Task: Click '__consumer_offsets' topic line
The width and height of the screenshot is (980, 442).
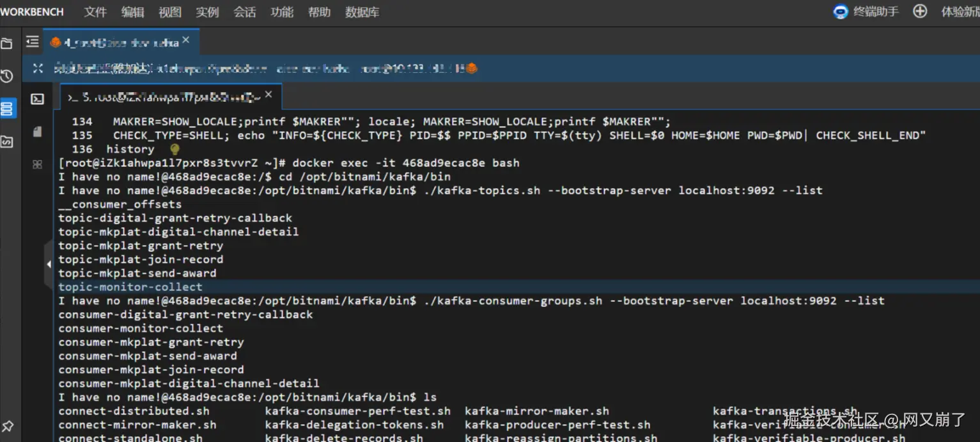Action: (120, 204)
